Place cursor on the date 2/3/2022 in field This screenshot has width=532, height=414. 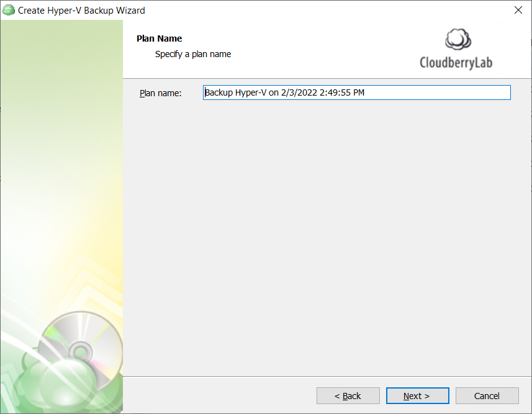tap(299, 92)
